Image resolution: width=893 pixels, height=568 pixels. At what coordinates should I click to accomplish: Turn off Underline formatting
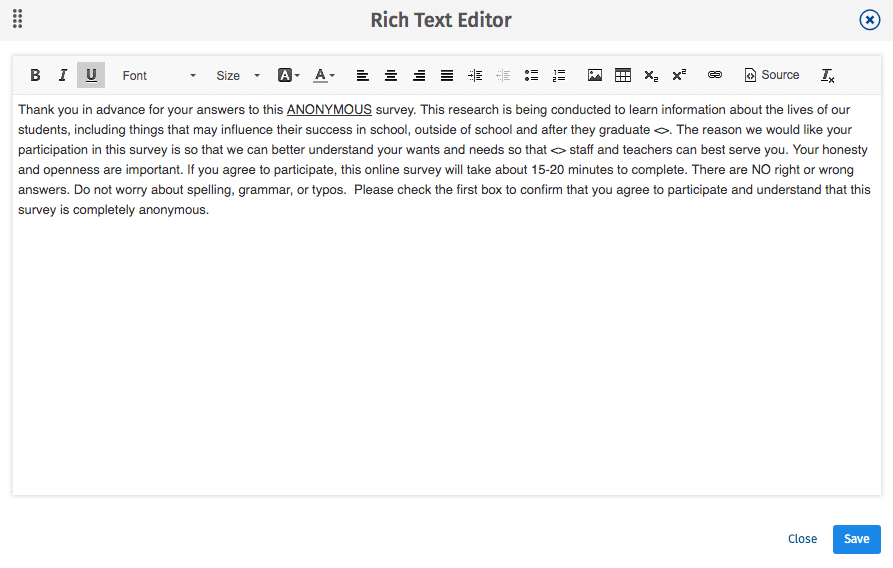[x=91, y=75]
